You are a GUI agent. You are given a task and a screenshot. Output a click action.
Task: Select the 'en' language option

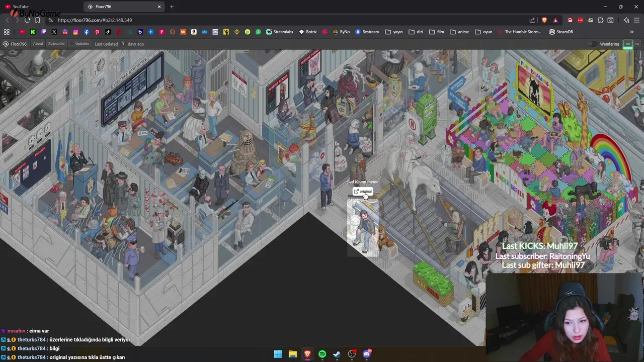[x=628, y=44]
